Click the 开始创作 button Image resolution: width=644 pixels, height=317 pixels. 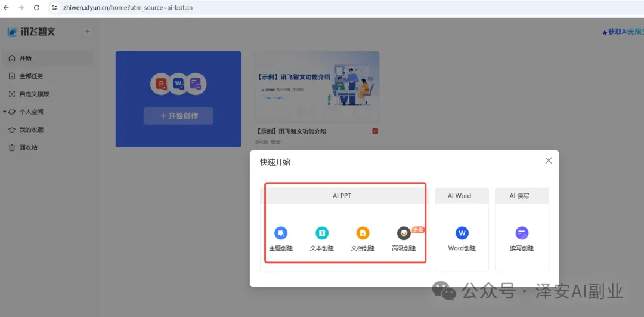pos(178,116)
